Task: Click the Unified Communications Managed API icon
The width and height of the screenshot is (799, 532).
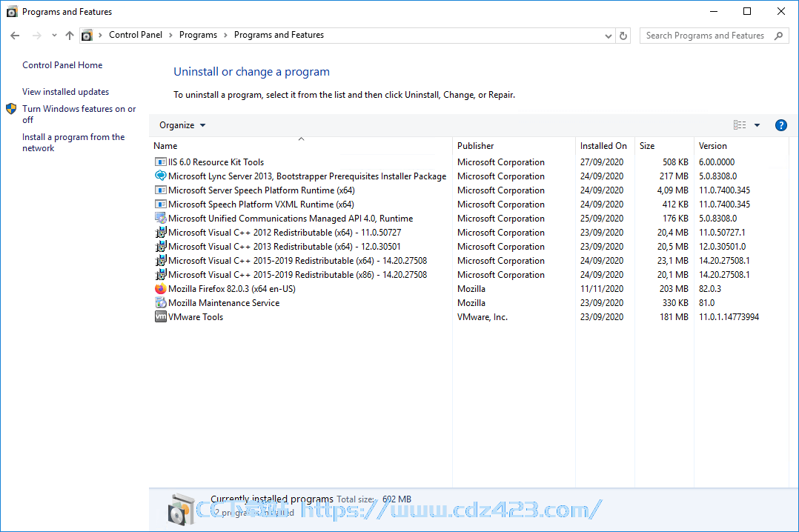Action: pyautogui.click(x=161, y=218)
